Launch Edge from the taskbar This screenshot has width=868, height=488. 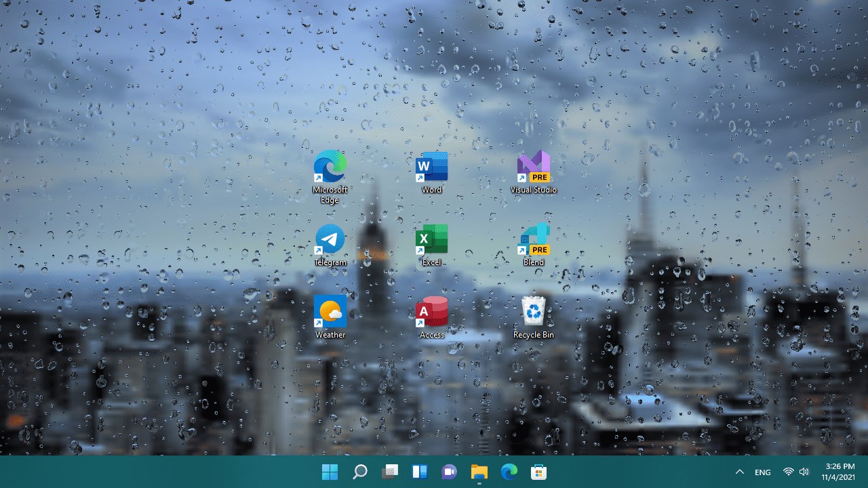509,472
